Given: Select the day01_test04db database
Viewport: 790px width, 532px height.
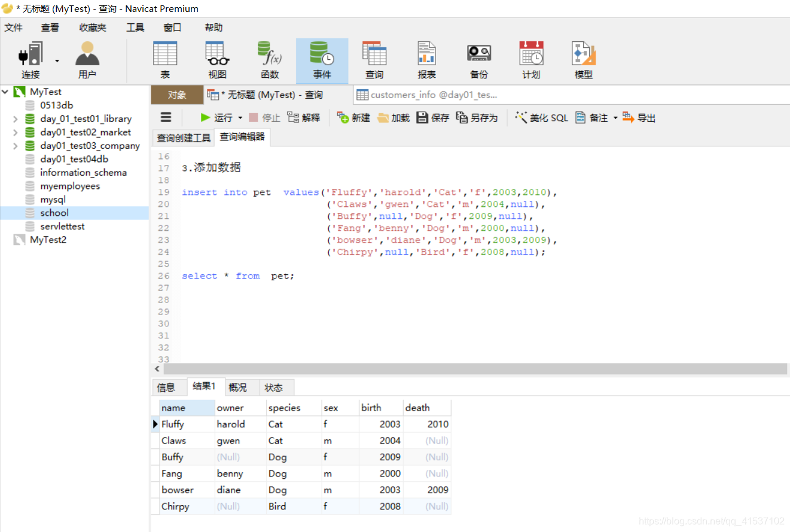Looking at the screenshot, I should [74, 159].
